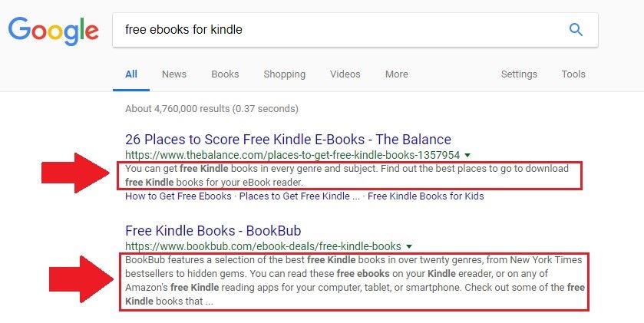The height and width of the screenshot is (323, 644).
Task: Follow Free Kindle Books for Kids sitelink
Action: tap(425, 196)
